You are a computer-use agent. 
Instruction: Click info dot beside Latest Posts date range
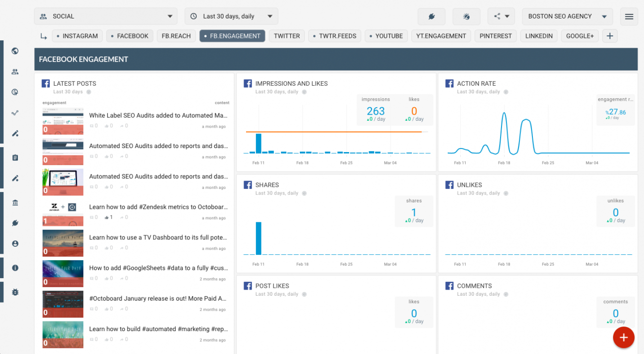pos(89,92)
